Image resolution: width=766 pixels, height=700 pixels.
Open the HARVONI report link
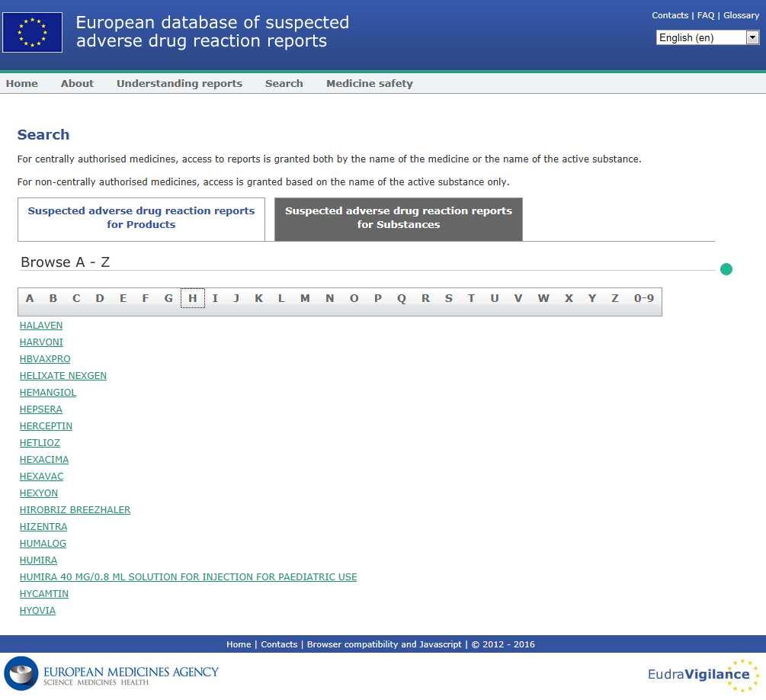[41, 342]
